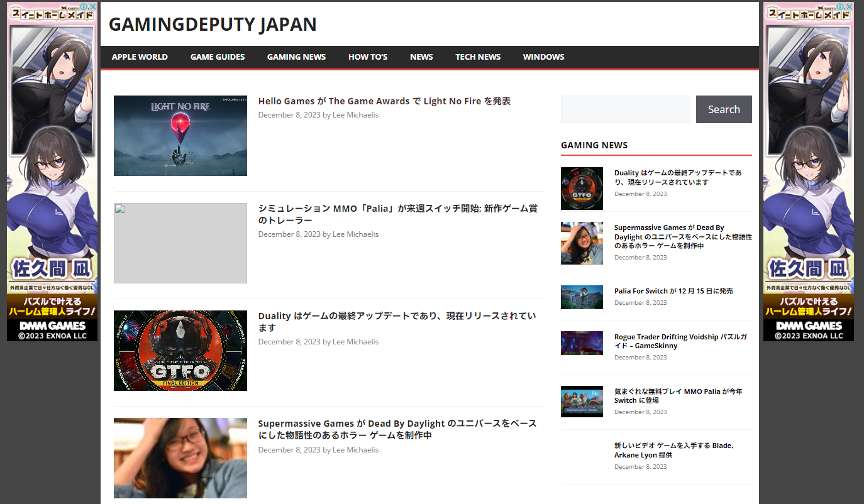864x504 pixels.
Task: Click sidebar GTFO thumbnail for Duality article
Action: (582, 189)
